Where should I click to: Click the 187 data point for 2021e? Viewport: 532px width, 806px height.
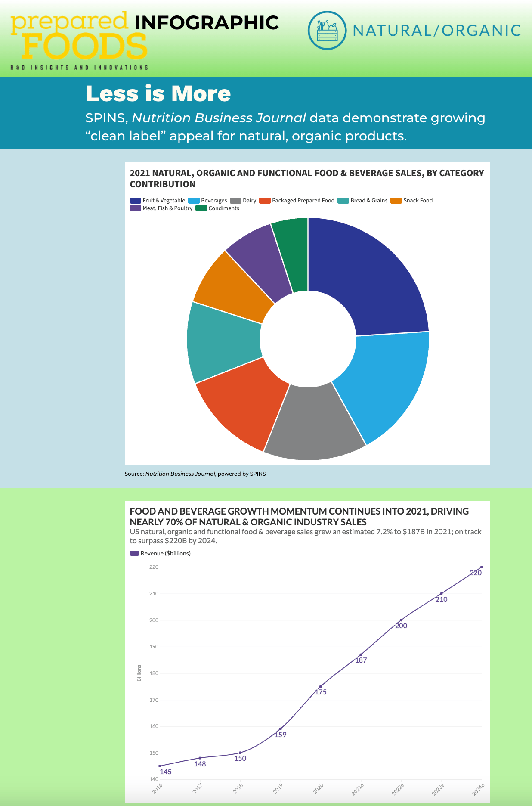click(361, 654)
